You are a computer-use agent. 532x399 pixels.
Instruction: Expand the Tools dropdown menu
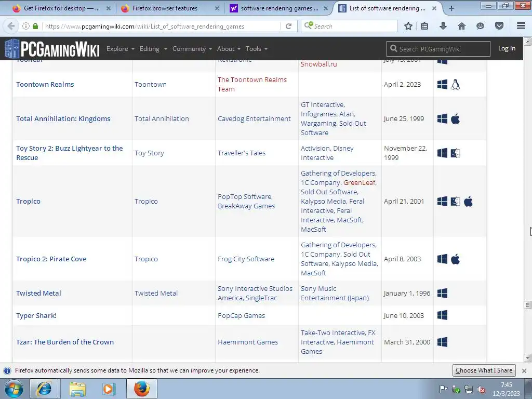[x=257, y=49]
